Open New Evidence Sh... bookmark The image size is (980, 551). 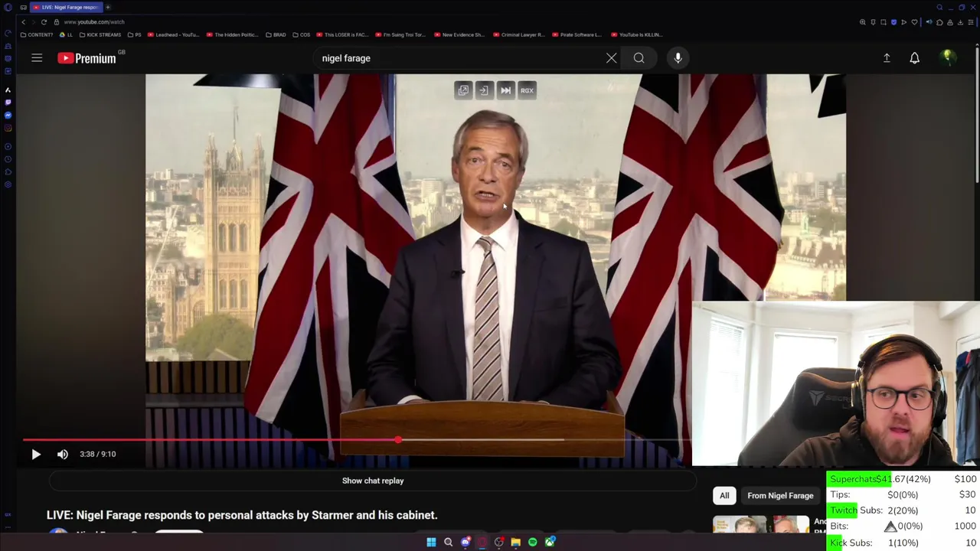click(460, 34)
